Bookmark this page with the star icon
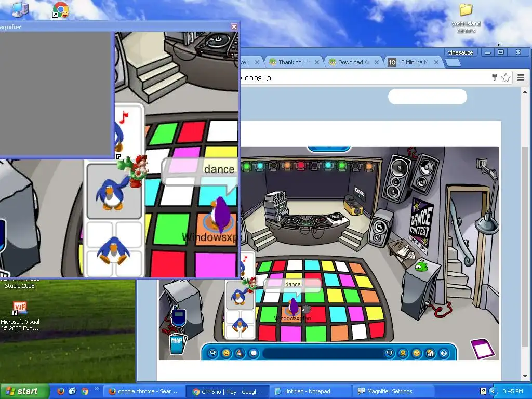The image size is (532, 399). pos(506,78)
